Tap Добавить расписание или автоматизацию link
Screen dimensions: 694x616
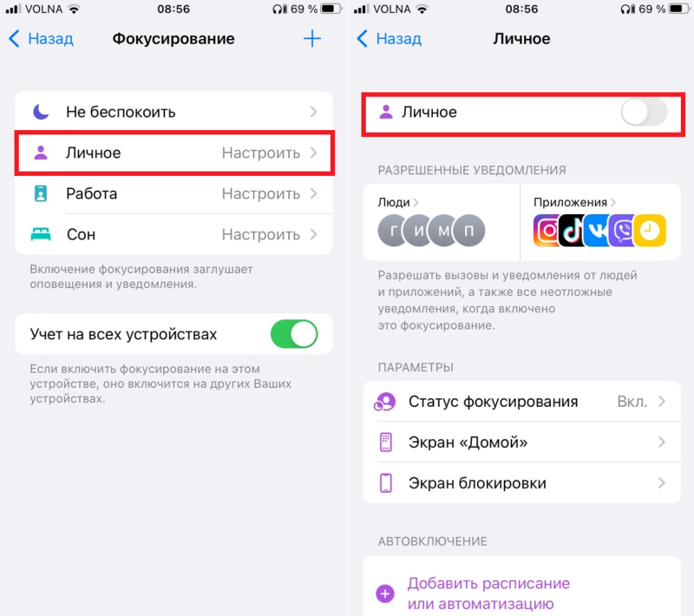coord(488,593)
